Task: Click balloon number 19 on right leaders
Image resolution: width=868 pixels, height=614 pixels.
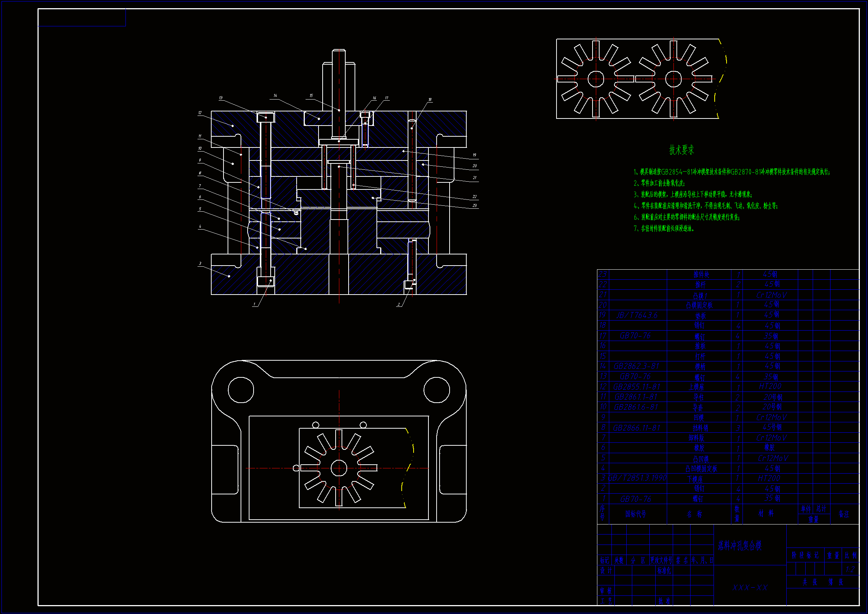Action: [474, 155]
